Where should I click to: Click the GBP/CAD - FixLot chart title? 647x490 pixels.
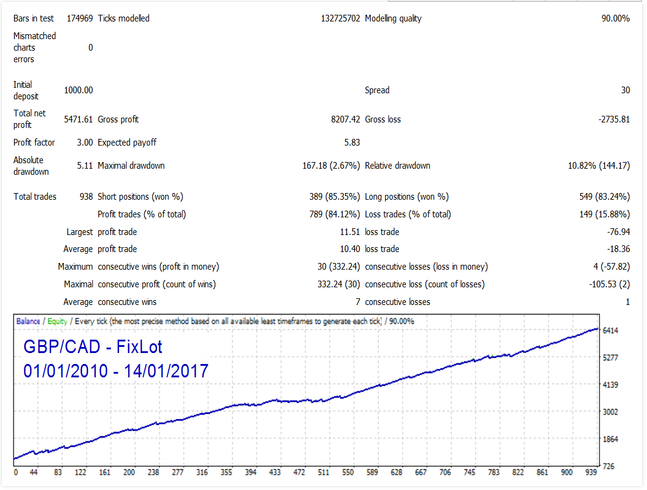(x=93, y=347)
